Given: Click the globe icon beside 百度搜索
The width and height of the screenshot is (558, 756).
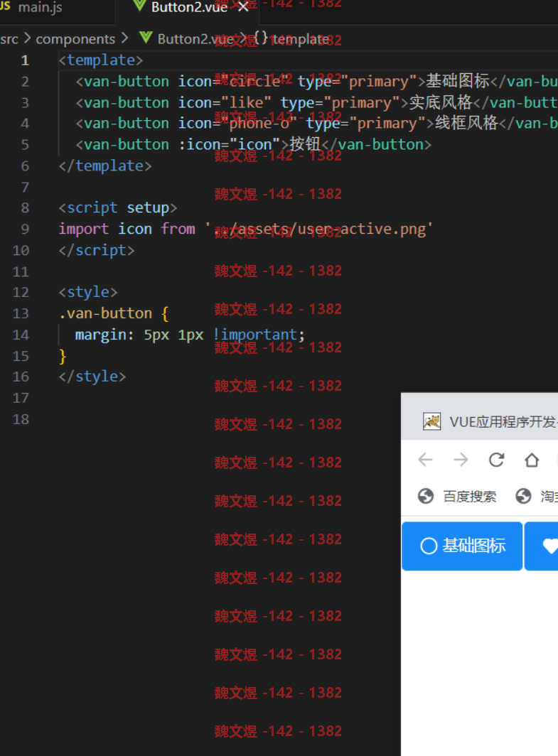Looking at the screenshot, I should coord(426,496).
